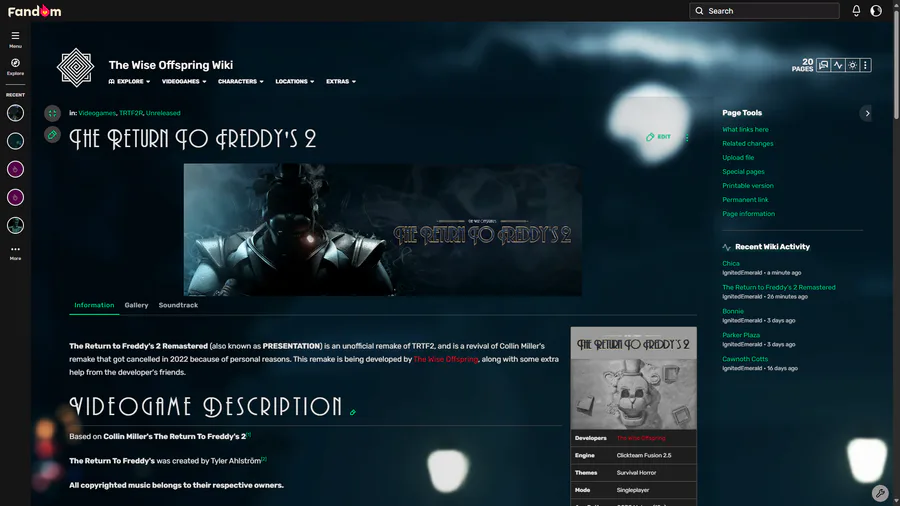Show More recent wikis in sidebar
The image size is (900, 506).
click(15, 252)
